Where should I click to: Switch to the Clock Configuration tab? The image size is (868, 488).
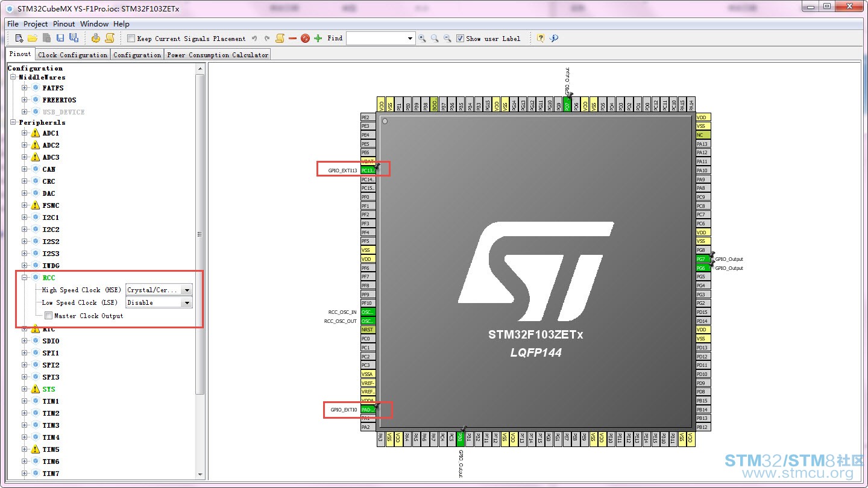(72, 55)
